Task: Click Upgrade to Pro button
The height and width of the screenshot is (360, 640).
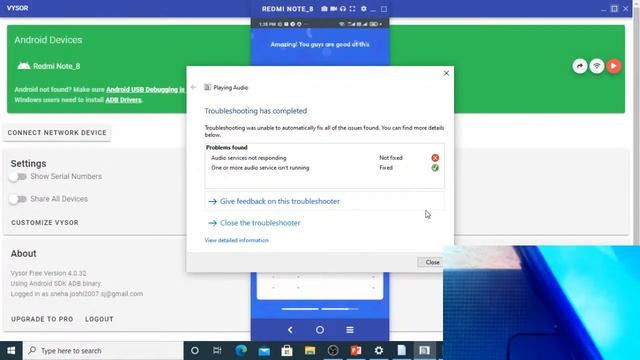Action: (42, 319)
